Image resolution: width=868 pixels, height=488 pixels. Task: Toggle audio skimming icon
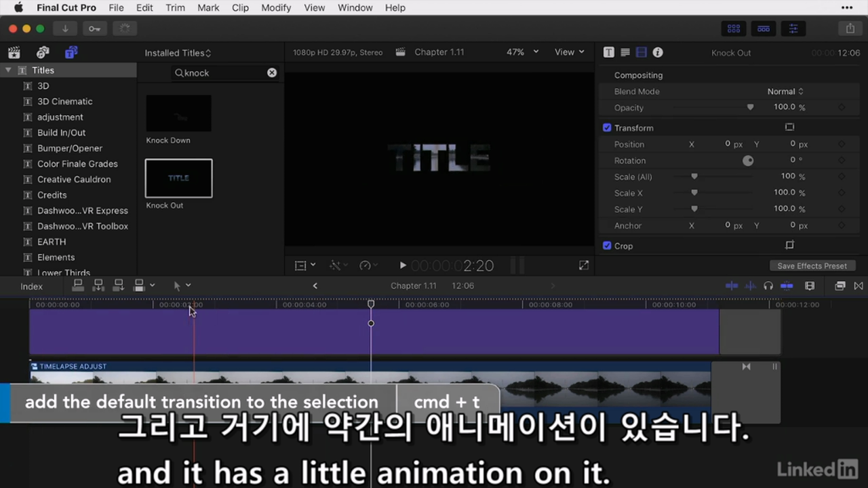point(751,286)
